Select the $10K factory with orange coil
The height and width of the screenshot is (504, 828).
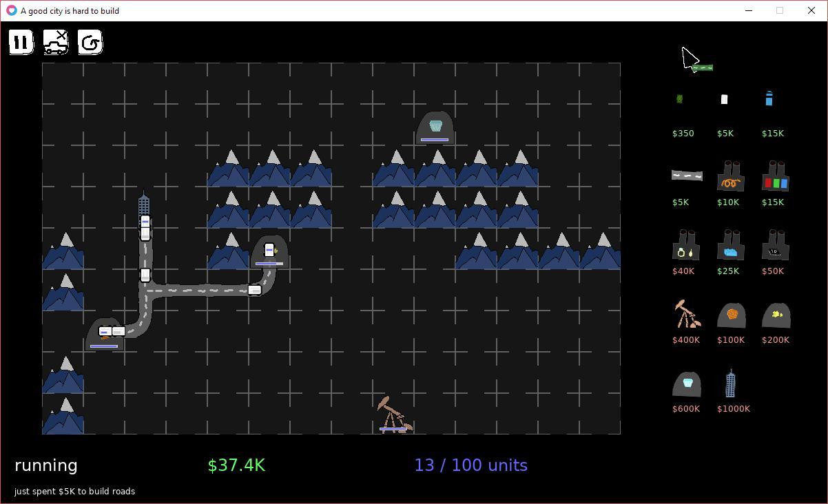[x=731, y=176]
